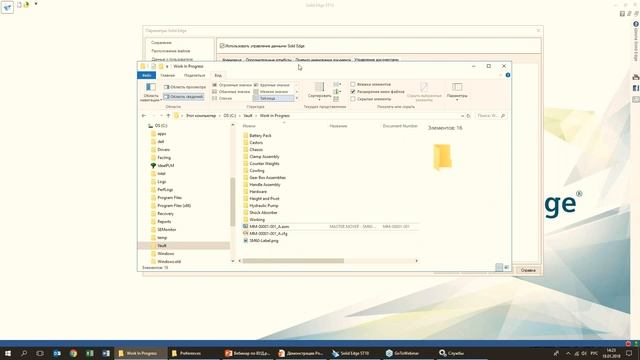
Task: Select the Battery Pack folder
Action: [x=260, y=136]
